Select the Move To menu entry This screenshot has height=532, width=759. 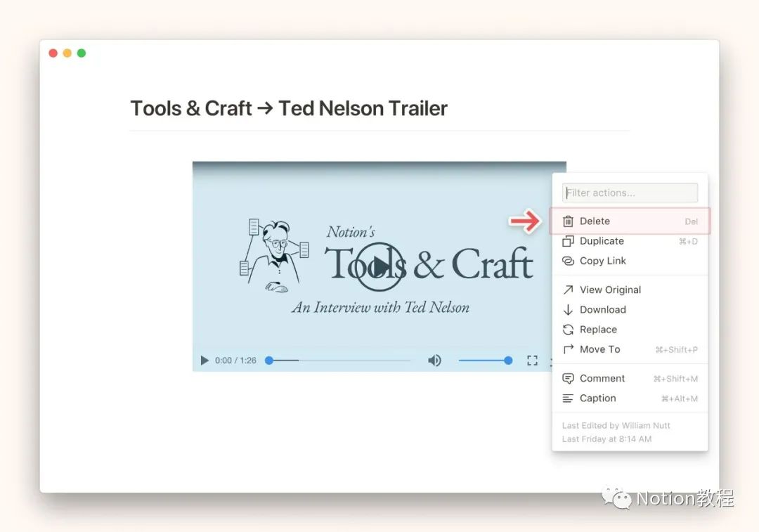(x=599, y=349)
